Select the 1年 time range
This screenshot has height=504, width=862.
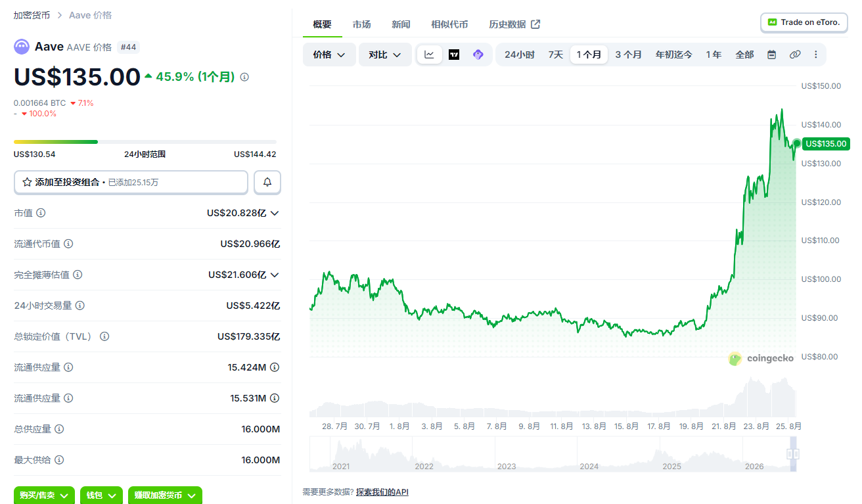[x=714, y=55]
